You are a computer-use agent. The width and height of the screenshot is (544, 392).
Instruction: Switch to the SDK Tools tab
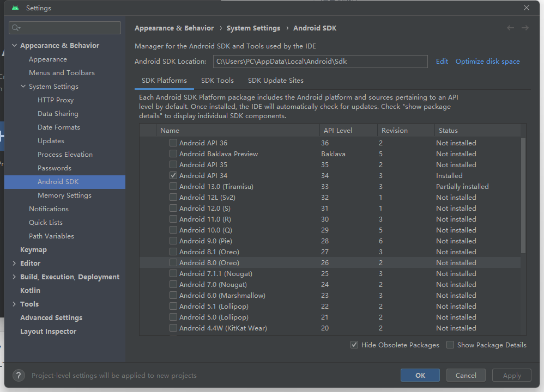pos(217,81)
